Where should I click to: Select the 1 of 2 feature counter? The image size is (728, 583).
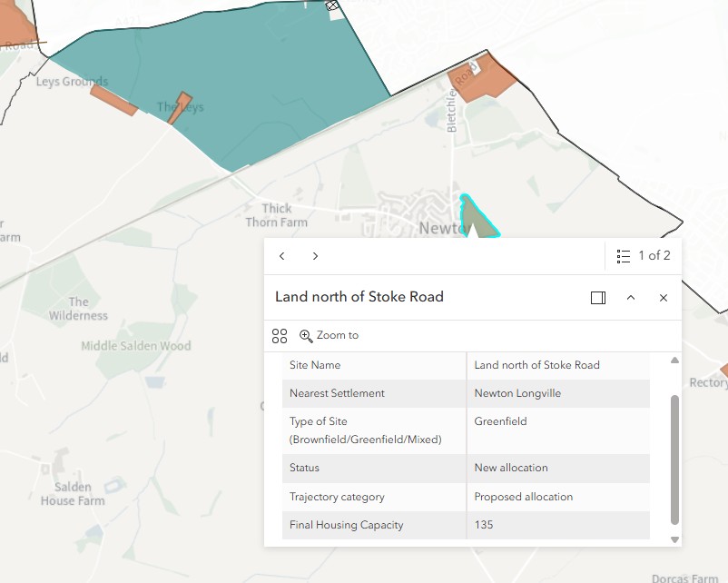click(x=654, y=255)
